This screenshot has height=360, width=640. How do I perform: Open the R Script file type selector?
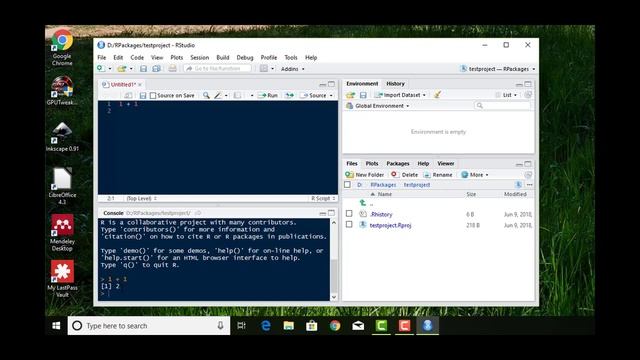pyautogui.click(x=323, y=198)
